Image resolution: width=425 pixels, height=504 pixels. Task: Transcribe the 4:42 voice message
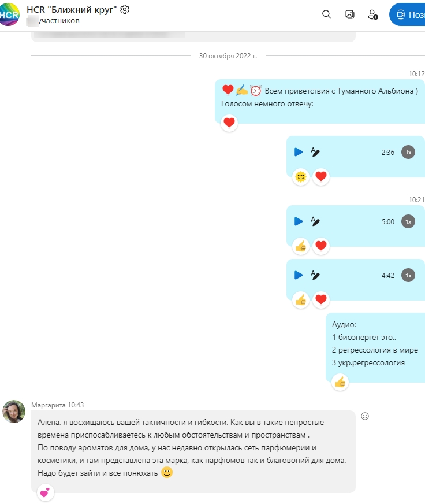(x=315, y=275)
